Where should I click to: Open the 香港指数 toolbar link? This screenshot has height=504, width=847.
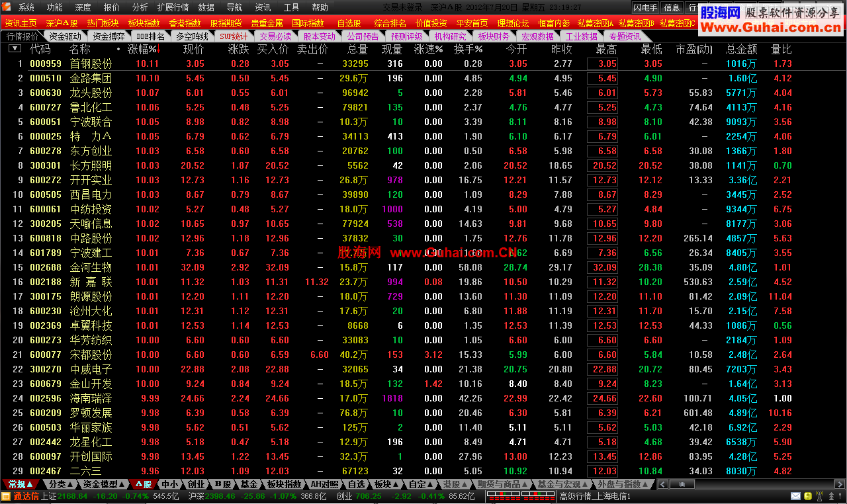point(185,23)
